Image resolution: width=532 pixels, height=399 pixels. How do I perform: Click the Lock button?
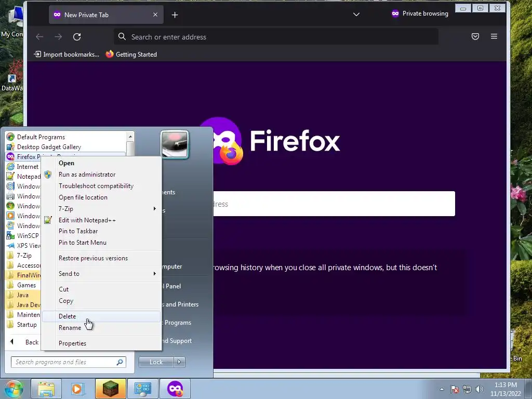(156, 362)
